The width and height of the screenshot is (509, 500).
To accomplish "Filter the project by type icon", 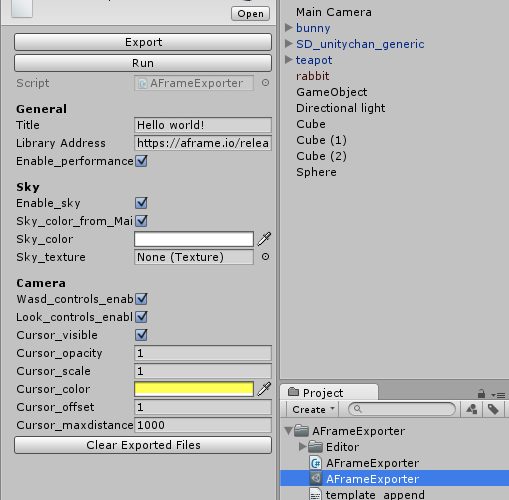I will pyautogui.click(x=472, y=409).
